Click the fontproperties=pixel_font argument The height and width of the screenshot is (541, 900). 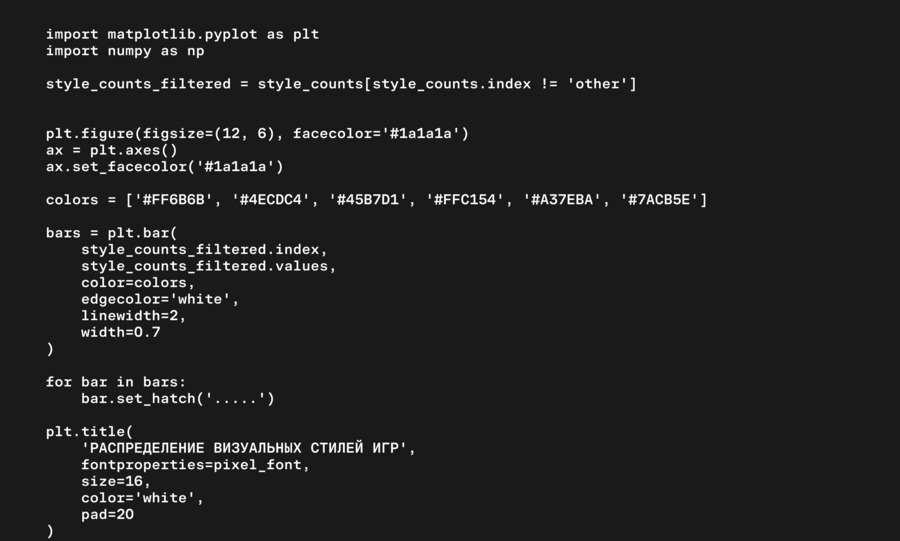click(196, 465)
